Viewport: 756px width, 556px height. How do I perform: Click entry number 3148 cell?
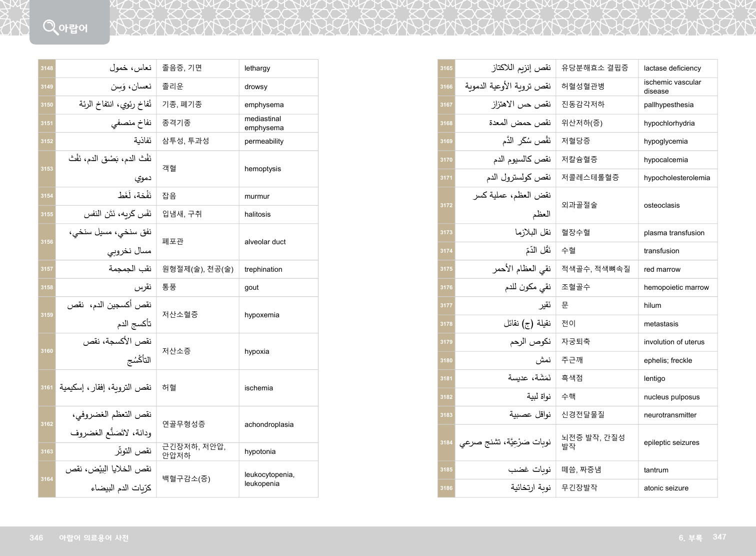tap(47, 69)
